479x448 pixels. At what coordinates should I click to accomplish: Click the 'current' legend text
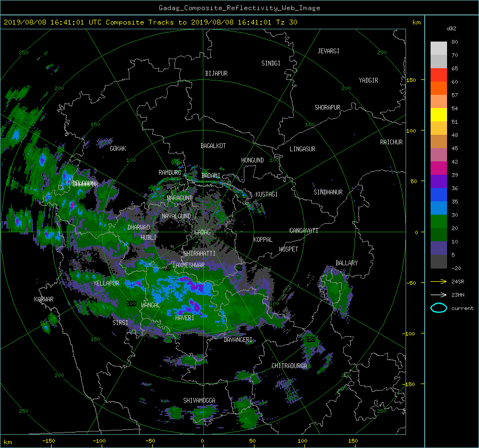(463, 308)
